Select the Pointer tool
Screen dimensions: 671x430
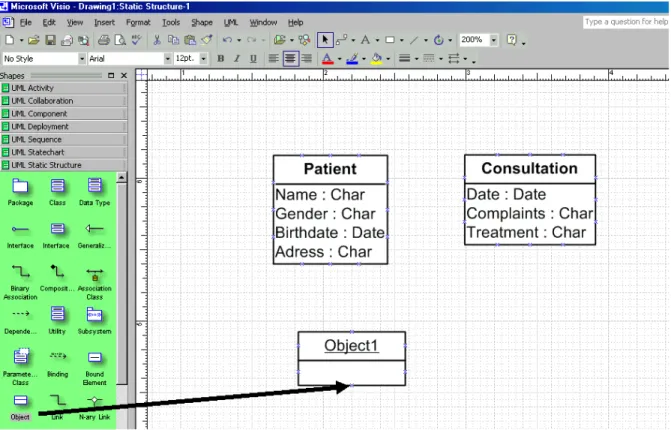325,40
